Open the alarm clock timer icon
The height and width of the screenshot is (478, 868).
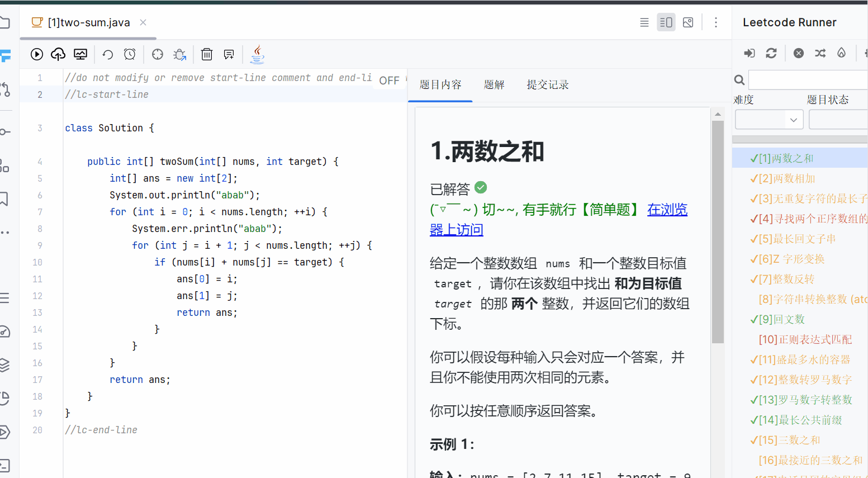pos(130,54)
